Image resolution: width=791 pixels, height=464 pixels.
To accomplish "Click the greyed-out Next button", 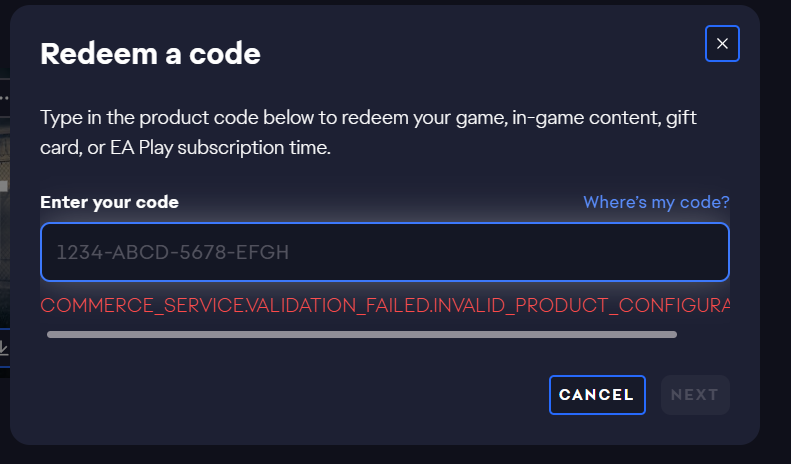I will pos(695,394).
